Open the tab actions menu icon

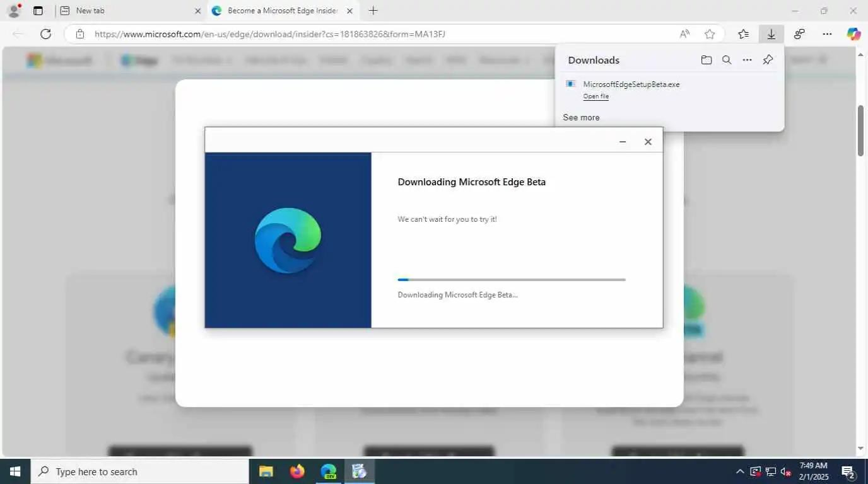point(38,11)
